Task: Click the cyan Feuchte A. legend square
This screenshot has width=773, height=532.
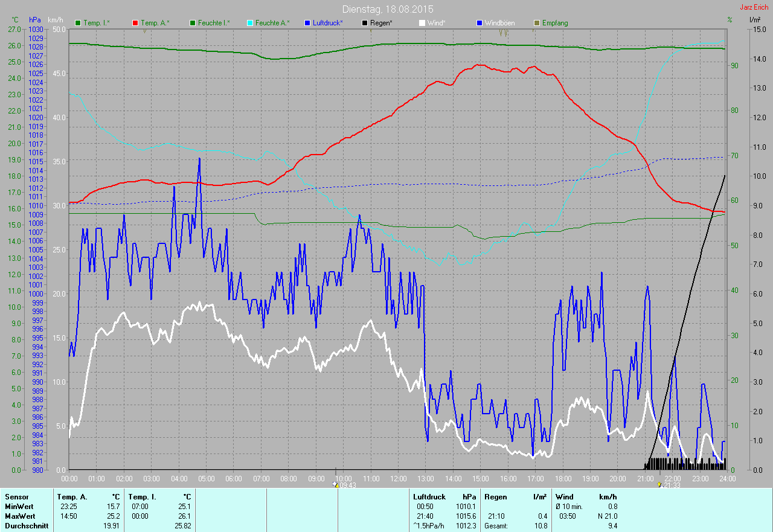Action: pyautogui.click(x=250, y=23)
